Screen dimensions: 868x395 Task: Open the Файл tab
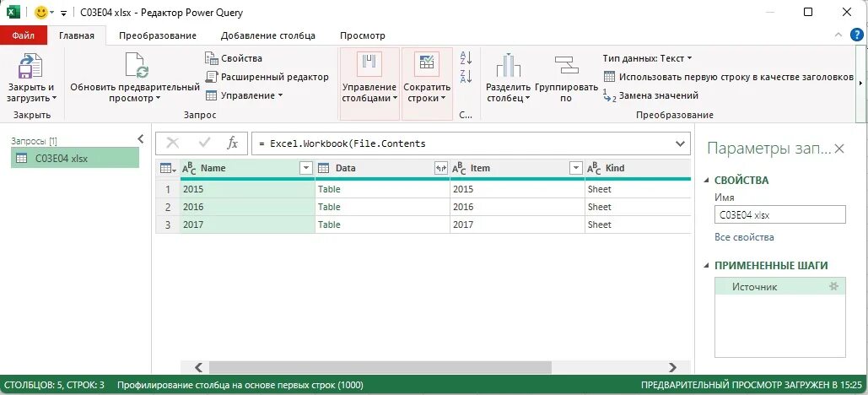pyautogui.click(x=24, y=35)
